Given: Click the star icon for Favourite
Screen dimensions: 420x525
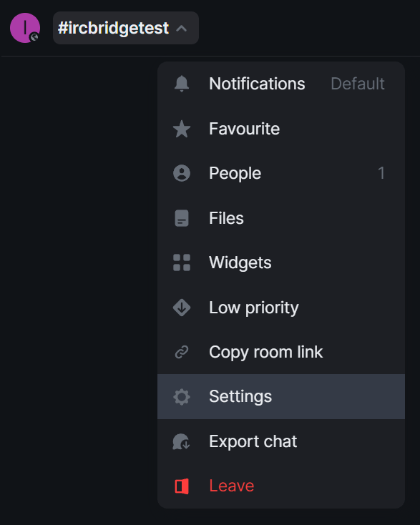Looking at the screenshot, I should (x=182, y=129).
